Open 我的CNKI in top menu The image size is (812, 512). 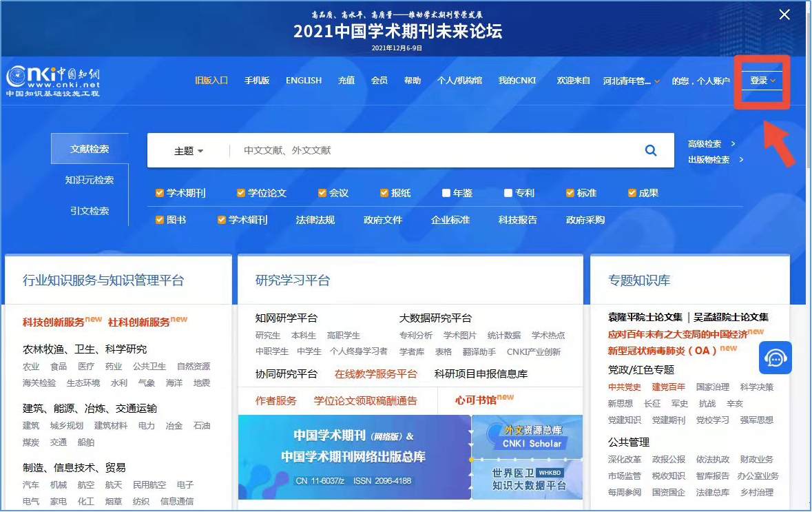(517, 81)
